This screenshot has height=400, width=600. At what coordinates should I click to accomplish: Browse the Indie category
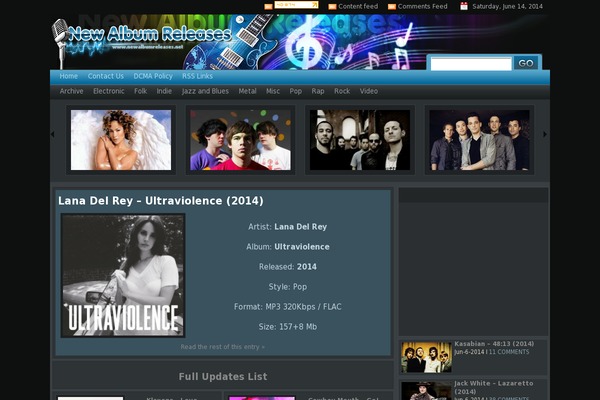point(164,91)
